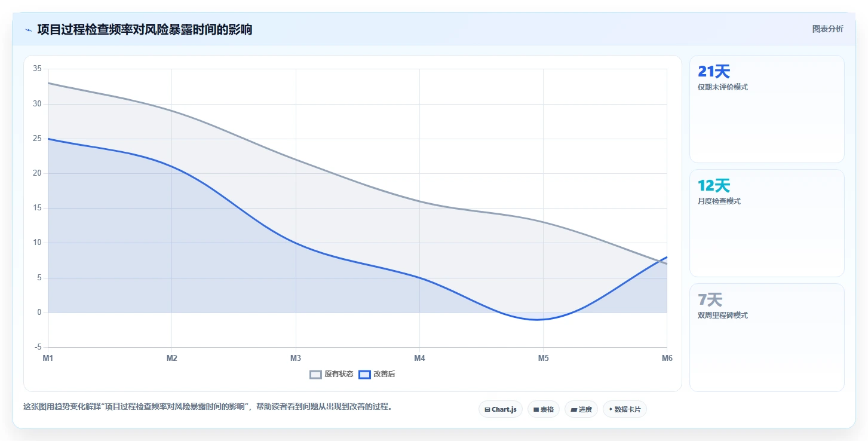
Task: Click the M4 axis label
Action: (419, 358)
